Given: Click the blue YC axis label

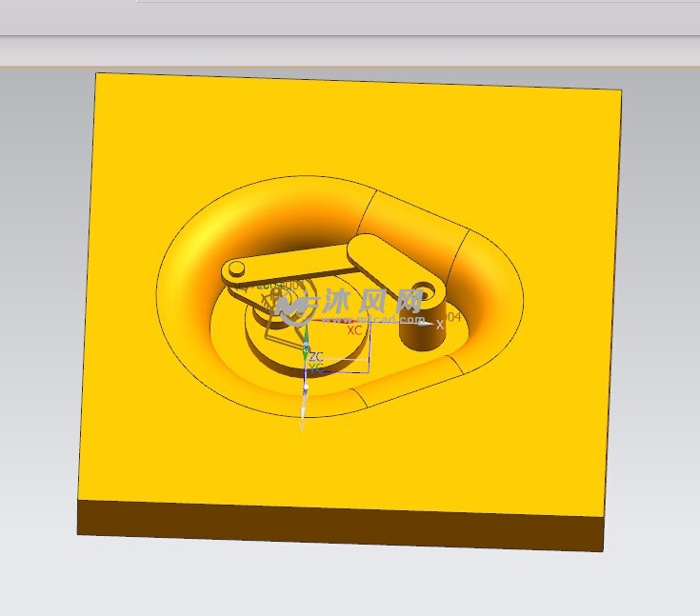Looking at the screenshot, I should 316,367.
